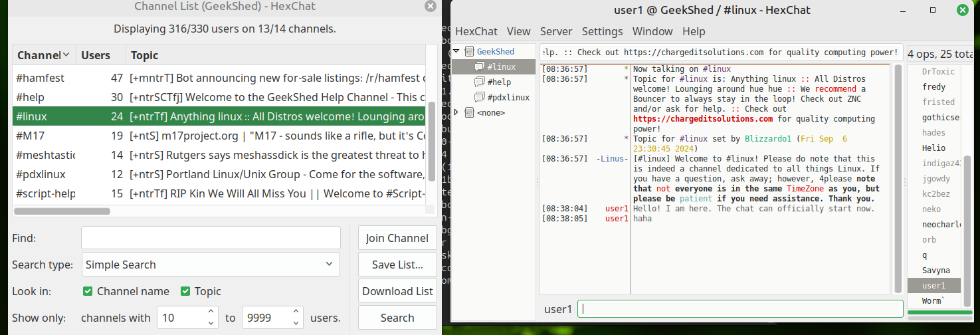Select the #linux row in Channel List
The image size is (980, 335).
[x=219, y=116]
